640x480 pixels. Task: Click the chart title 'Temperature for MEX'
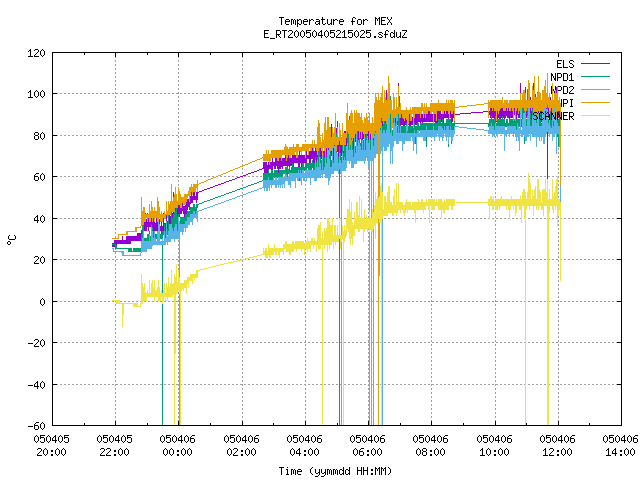[x=336, y=21]
